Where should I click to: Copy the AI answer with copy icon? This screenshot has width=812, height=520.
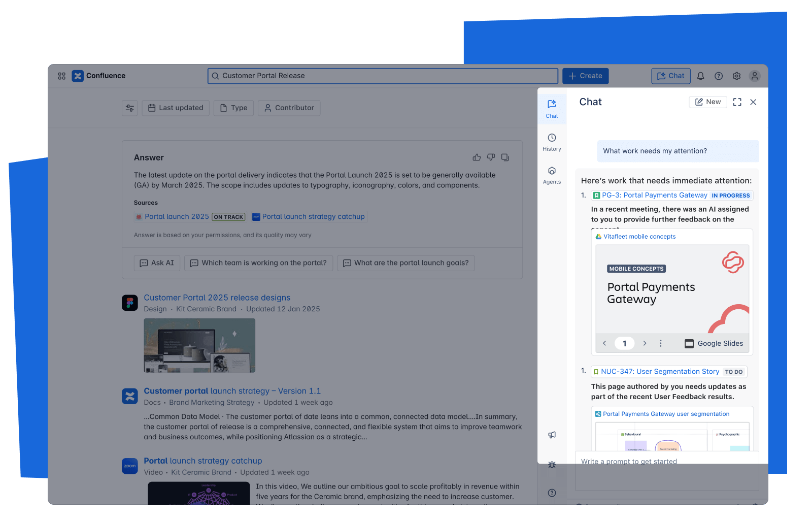pos(505,157)
